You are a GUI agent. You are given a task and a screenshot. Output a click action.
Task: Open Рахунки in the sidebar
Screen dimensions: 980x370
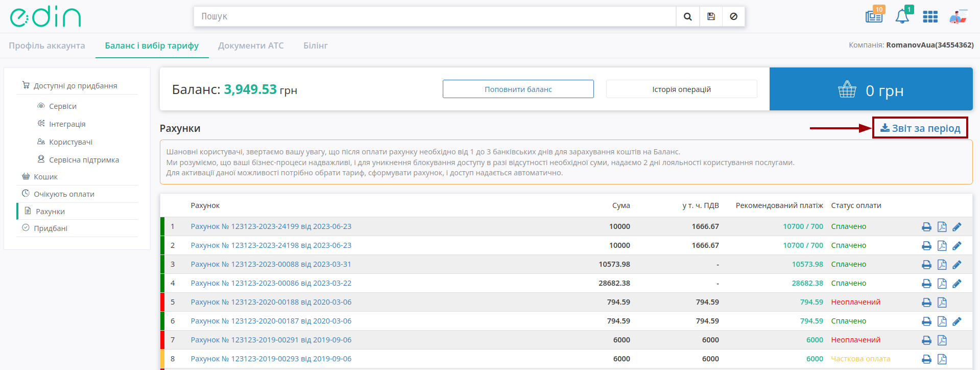(x=50, y=212)
